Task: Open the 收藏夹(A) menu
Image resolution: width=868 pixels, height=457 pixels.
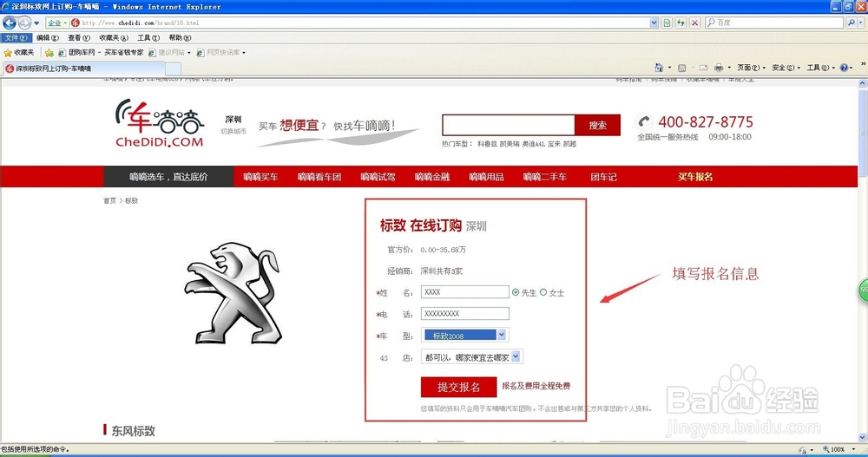Action: click(x=114, y=37)
